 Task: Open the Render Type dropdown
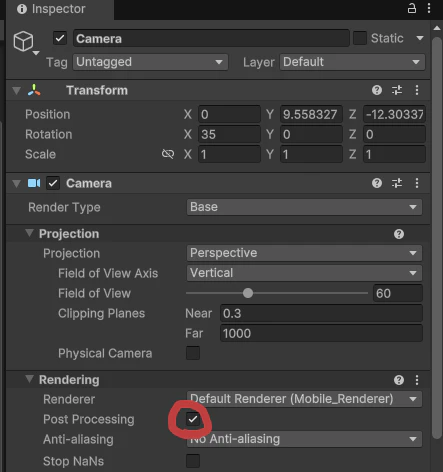coord(304,207)
